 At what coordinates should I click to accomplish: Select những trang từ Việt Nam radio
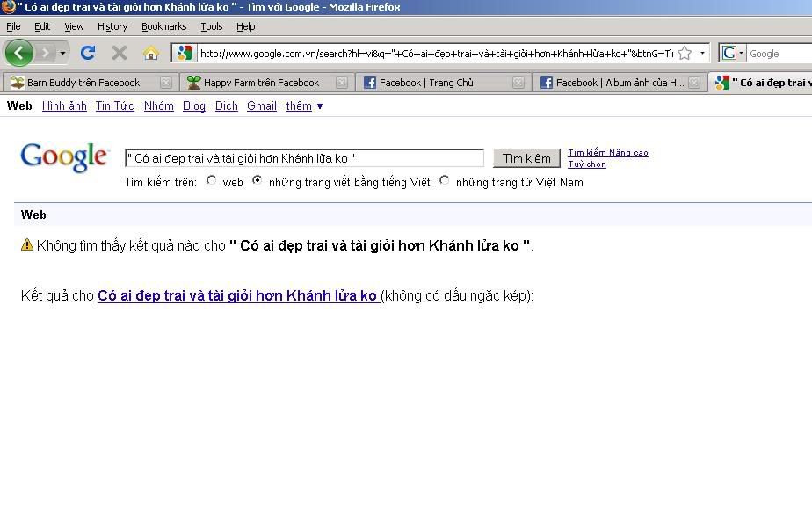pos(445,180)
